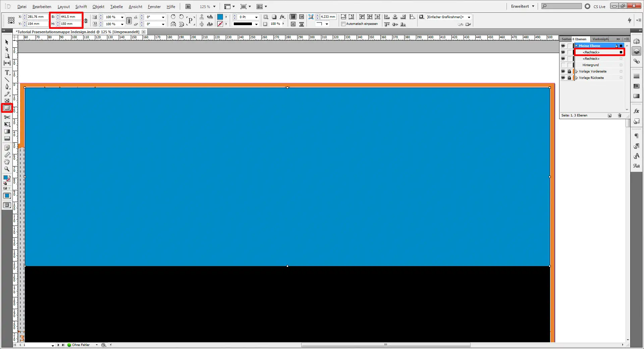The width and height of the screenshot is (644, 349).
Task: Select the Scissors tool
Action: pyautogui.click(x=7, y=117)
